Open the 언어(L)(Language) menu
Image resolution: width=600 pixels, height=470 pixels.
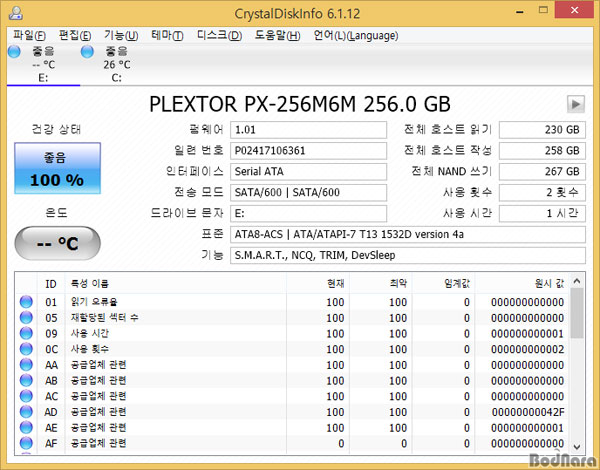tap(356, 36)
